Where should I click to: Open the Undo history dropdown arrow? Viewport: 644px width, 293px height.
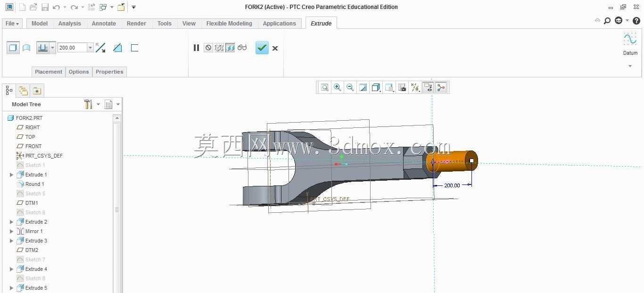[65, 7]
